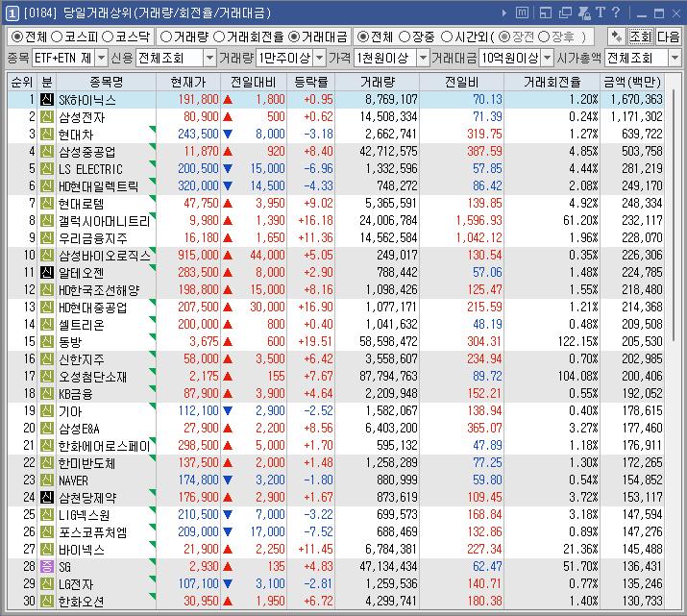
Task: Select the LS ELECTRIC stock name
Action: [90, 169]
